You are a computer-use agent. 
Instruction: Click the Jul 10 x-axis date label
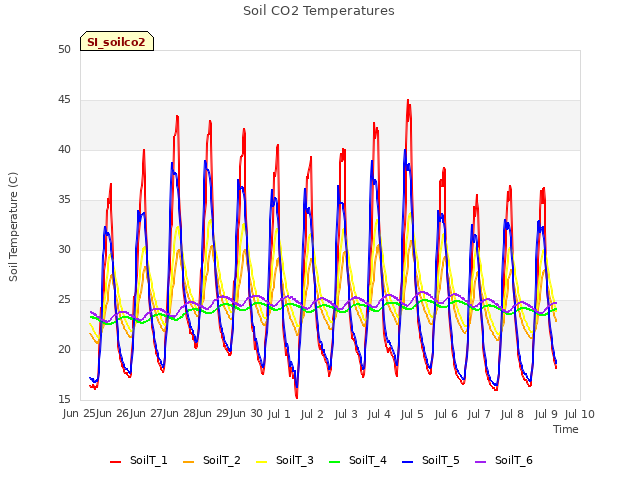pos(580,414)
